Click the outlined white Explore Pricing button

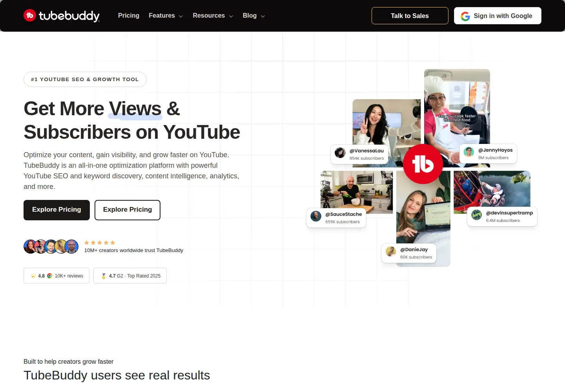pos(128,210)
